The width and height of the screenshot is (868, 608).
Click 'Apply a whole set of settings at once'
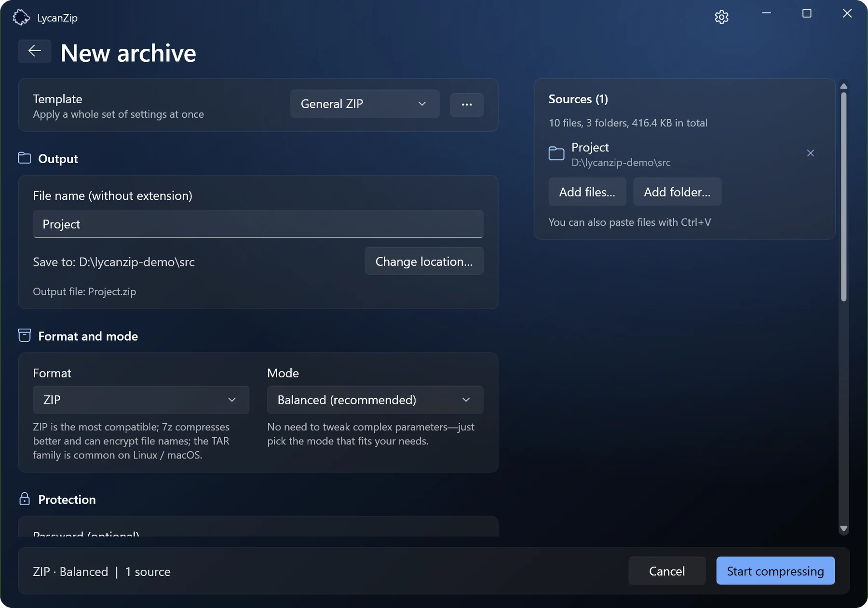coord(118,114)
